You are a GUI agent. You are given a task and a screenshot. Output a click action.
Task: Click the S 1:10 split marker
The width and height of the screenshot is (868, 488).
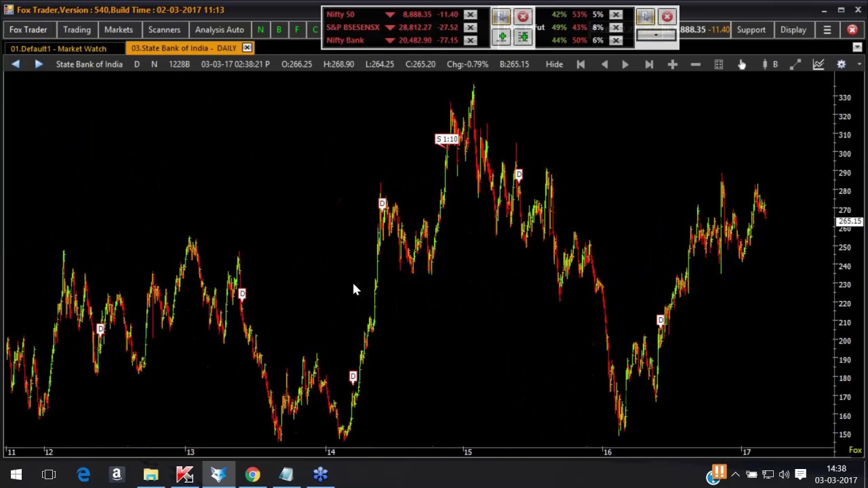pos(447,139)
